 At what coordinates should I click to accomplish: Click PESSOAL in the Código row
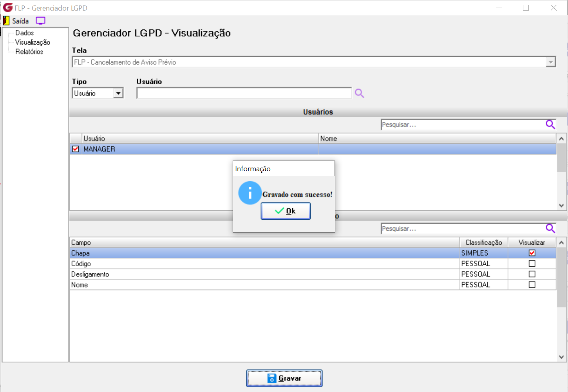(484, 264)
